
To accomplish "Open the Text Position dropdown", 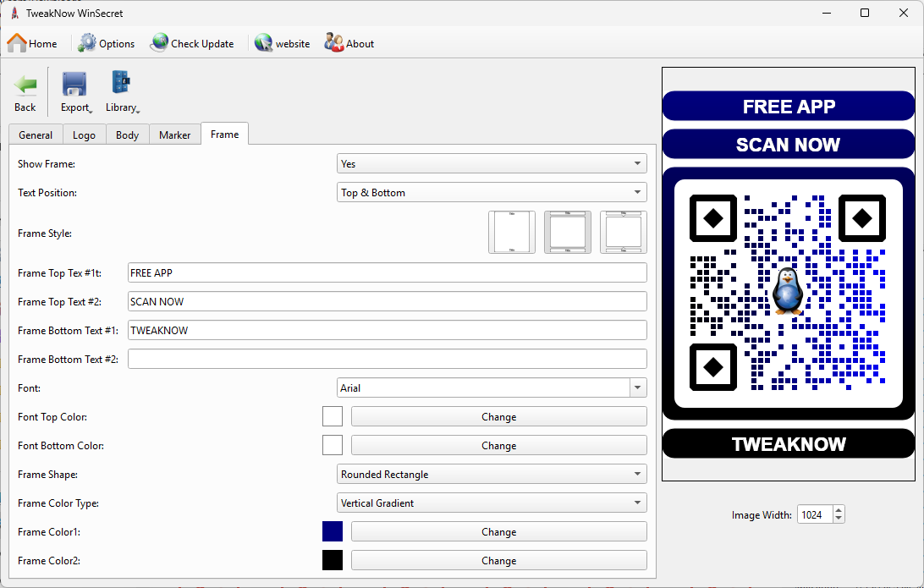I will (492, 193).
